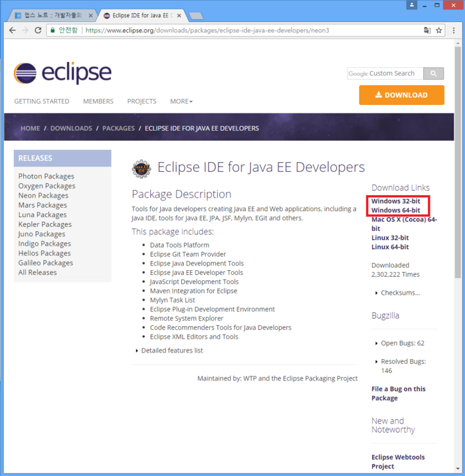This screenshot has width=465, height=476.
Task: Click the Mylyn Task List item
Action: pos(173,300)
